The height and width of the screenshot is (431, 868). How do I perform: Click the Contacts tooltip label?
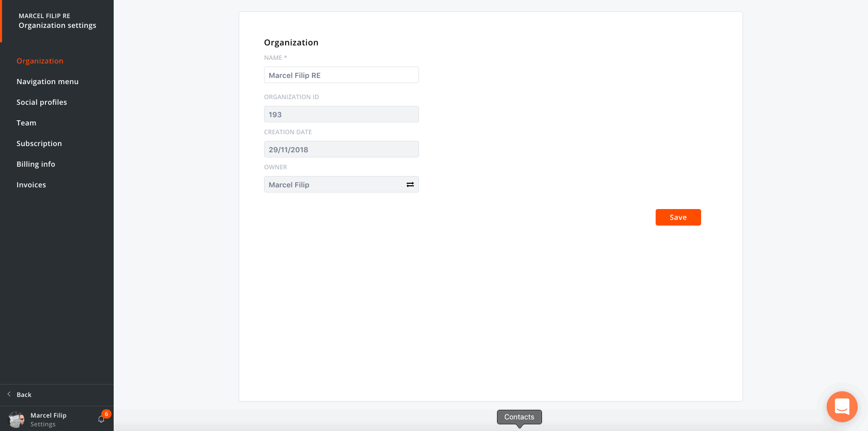click(519, 417)
